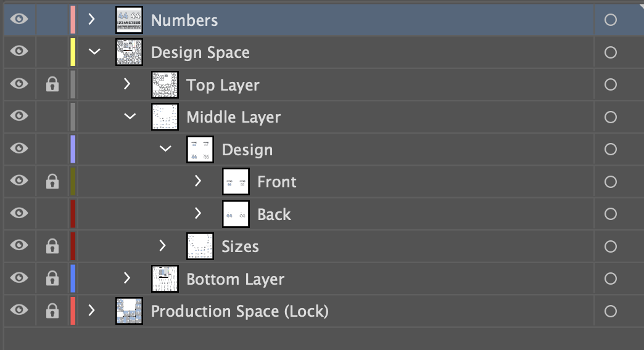Click the yellow color bar of Design Space
Viewport: 644px width, 350px height.
coord(73,52)
